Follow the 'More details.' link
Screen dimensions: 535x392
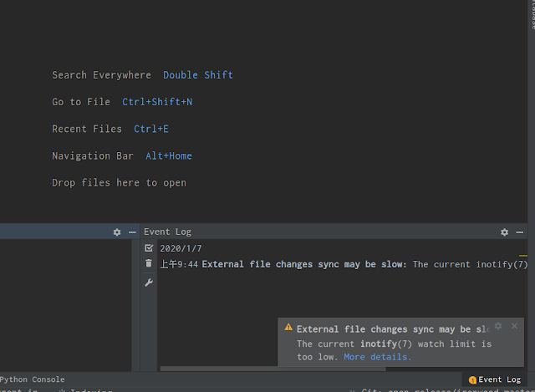click(377, 357)
